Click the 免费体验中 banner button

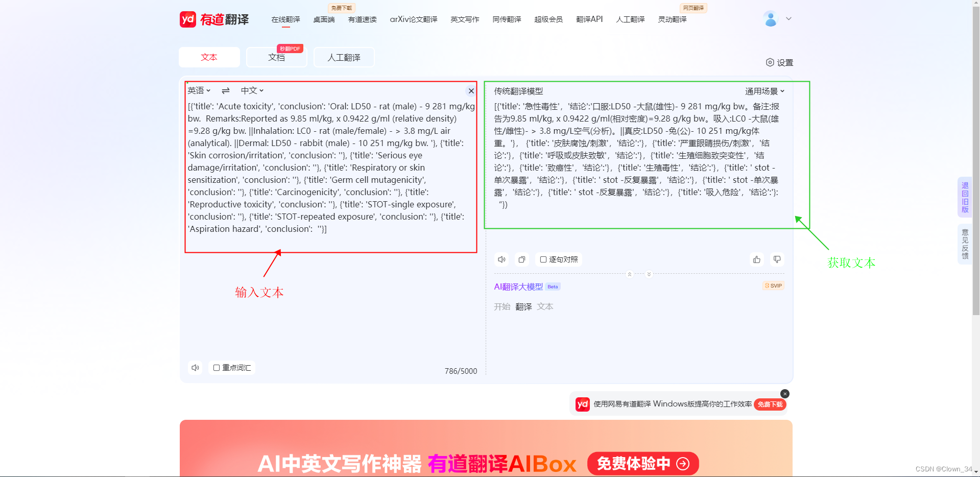(642, 464)
